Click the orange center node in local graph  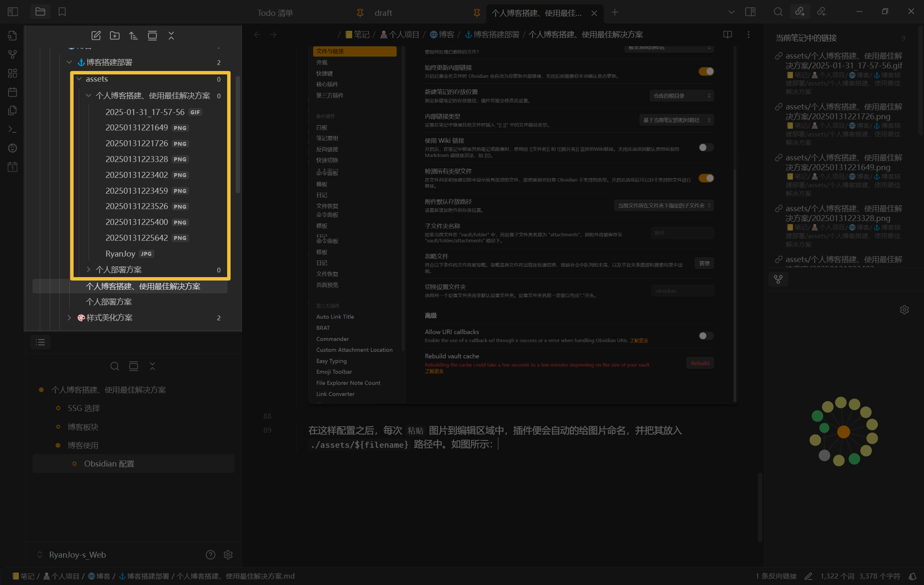tap(843, 432)
